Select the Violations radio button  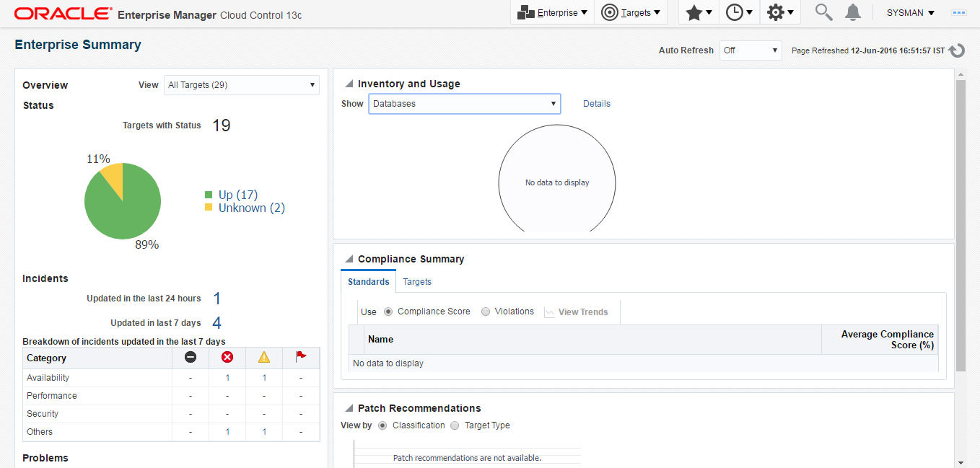(x=486, y=312)
